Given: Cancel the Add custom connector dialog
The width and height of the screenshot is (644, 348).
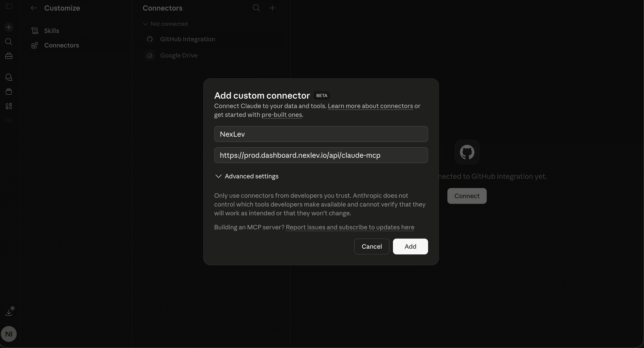Looking at the screenshot, I should click(x=372, y=246).
